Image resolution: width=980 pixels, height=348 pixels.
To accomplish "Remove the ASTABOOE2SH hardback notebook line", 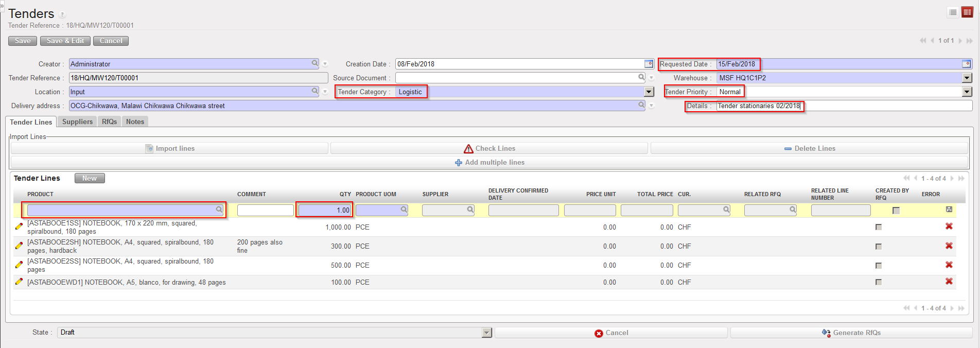I will pos(949,246).
